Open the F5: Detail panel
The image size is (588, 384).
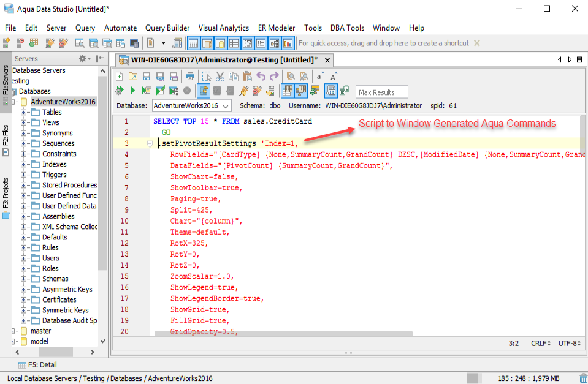coord(37,364)
